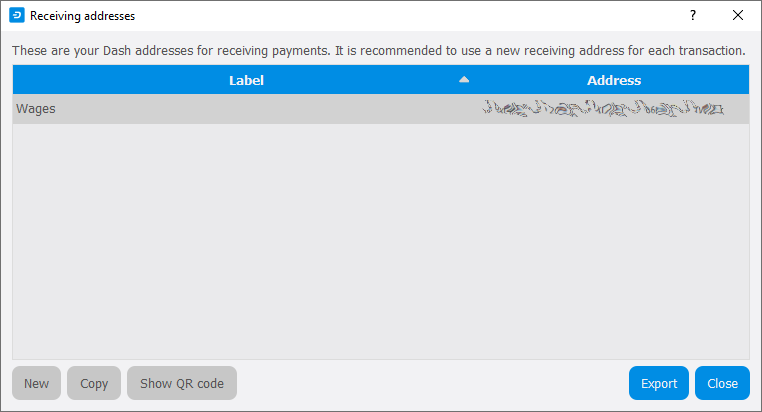
Task: Export the receiving addresses list
Action: coord(658,383)
